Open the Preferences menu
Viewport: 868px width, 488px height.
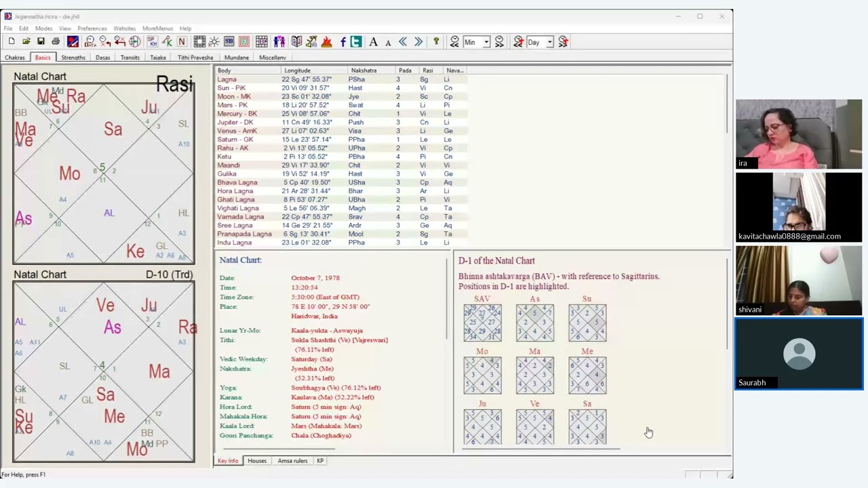tap(92, 28)
